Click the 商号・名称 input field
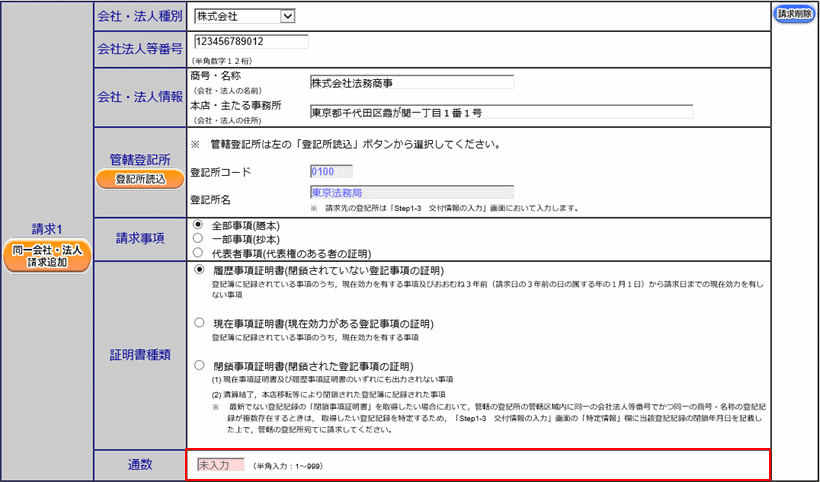The image size is (820, 482). click(412, 83)
